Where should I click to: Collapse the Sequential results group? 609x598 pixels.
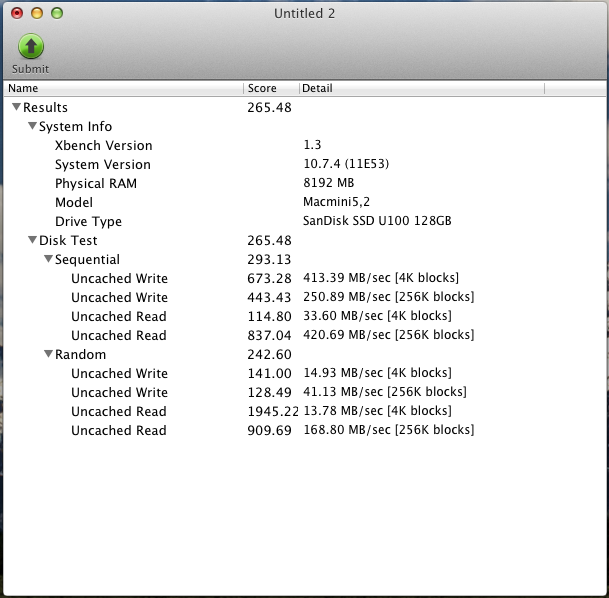coord(49,259)
